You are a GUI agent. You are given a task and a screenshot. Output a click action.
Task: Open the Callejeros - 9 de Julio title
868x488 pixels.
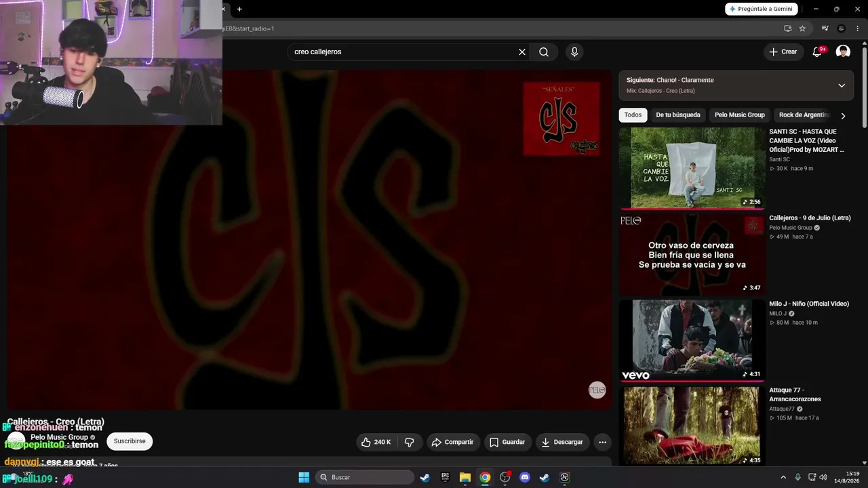click(x=810, y=218)
